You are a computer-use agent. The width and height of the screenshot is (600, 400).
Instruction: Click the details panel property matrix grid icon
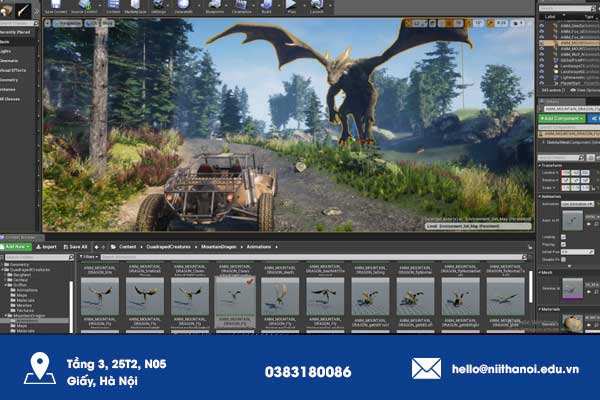click(x=590, y=158)
